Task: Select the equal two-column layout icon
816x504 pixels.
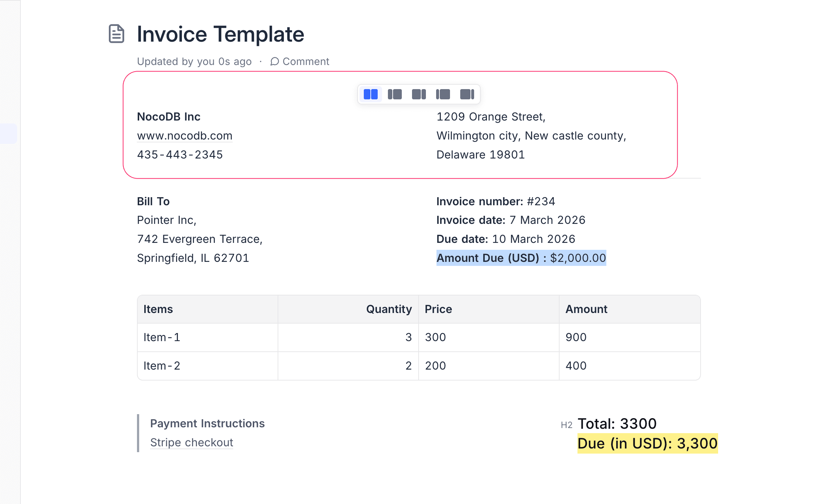Action: tap(370, 94)
